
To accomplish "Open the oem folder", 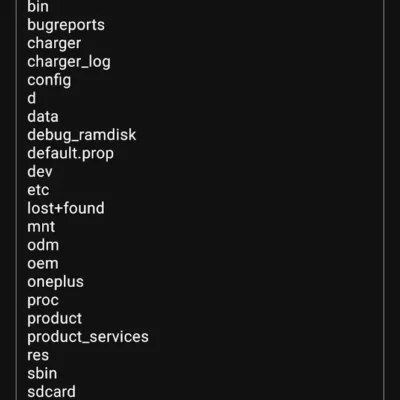I will (43, 263).
